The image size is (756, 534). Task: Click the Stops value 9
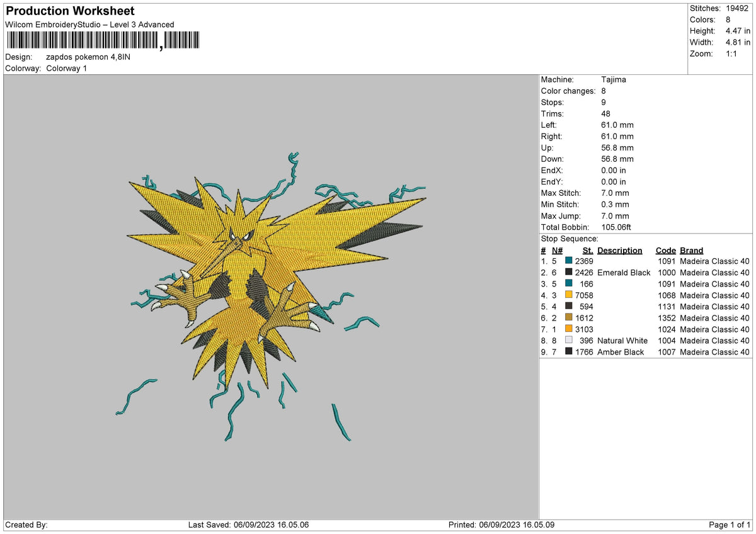[x=604, y=103]
